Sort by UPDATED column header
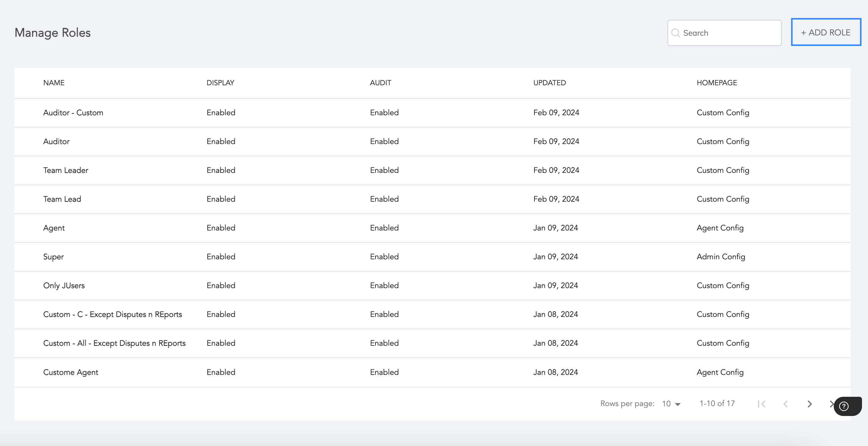Image resolution: width=868 pixels, height=446 pixels. pos(549,83)
